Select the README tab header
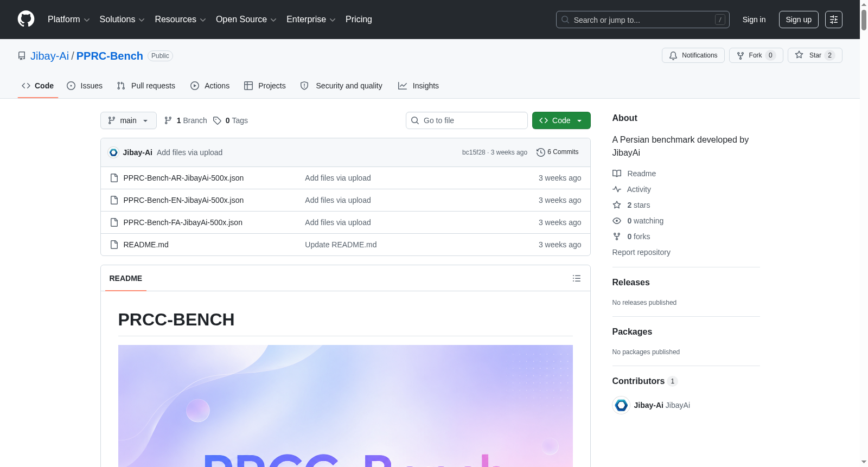The image size is (868, 467). [126, 278]
